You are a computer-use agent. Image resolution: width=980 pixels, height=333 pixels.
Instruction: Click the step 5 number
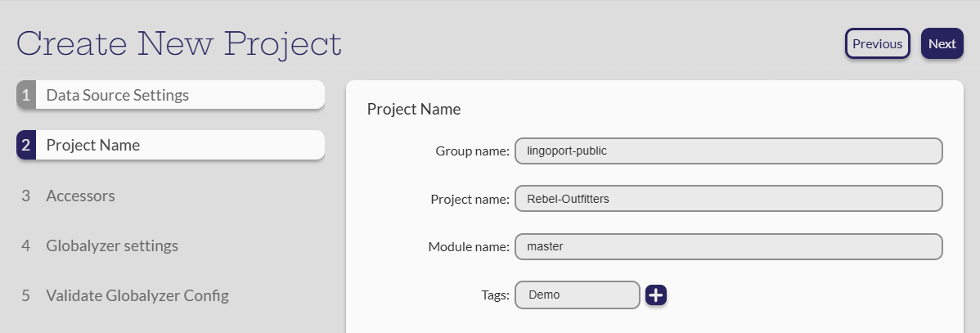pos(25,295)
